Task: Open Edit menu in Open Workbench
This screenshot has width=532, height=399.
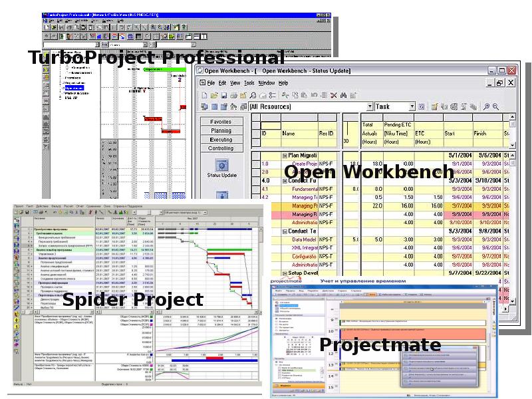Action: click(222, 82)
